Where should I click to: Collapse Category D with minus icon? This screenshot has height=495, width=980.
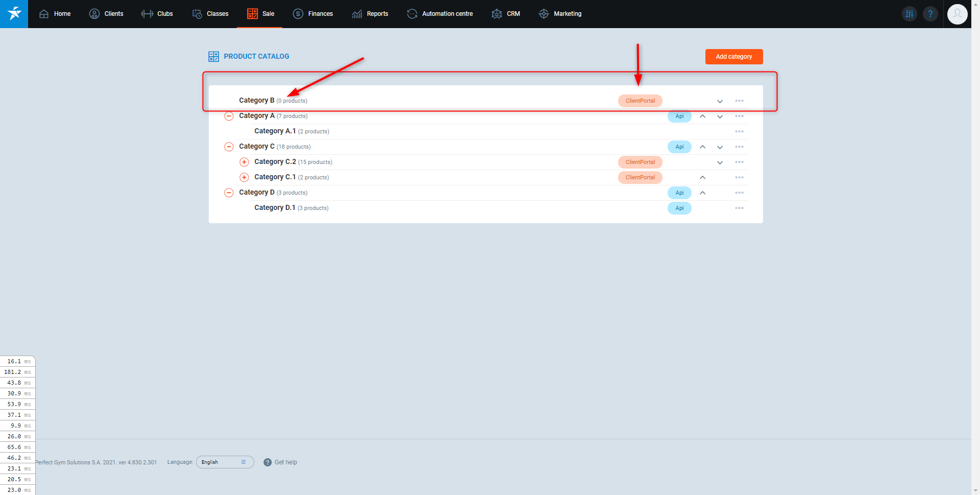coord(229,193)
